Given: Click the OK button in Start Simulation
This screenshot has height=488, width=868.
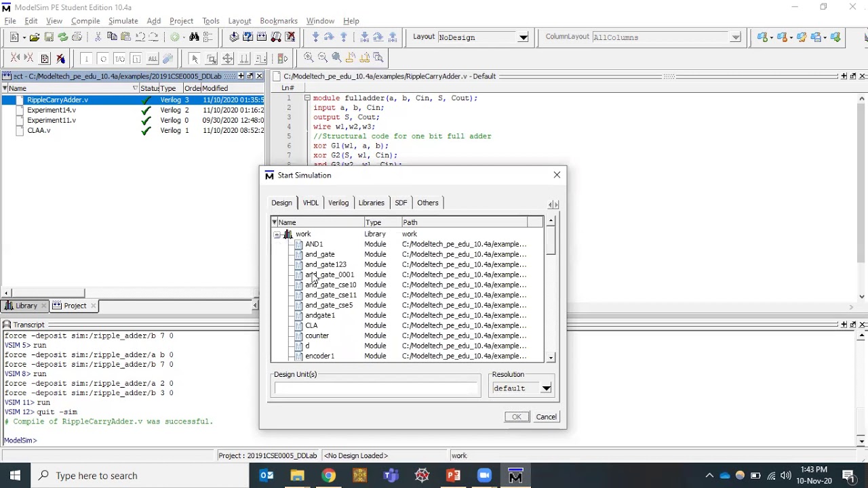Looking at the screenshot, I should coord(517,417).
